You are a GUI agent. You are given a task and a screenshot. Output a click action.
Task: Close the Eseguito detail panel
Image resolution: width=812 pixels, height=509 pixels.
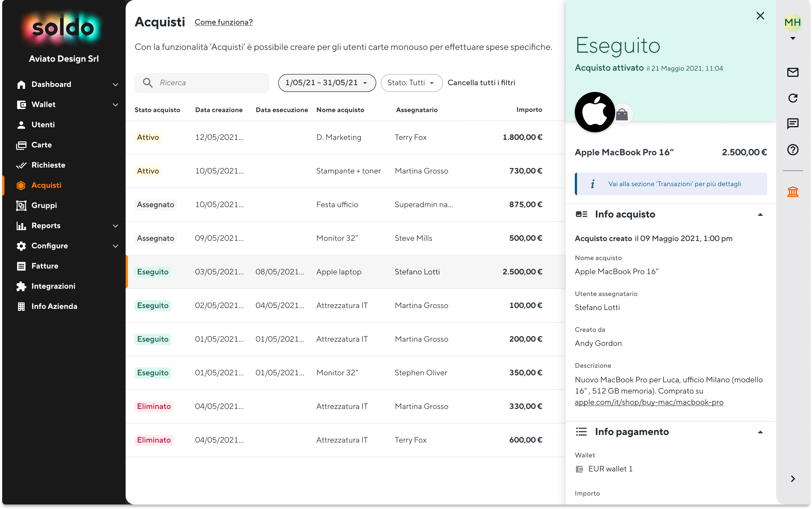pyautogui.click(x=760, y=16)
